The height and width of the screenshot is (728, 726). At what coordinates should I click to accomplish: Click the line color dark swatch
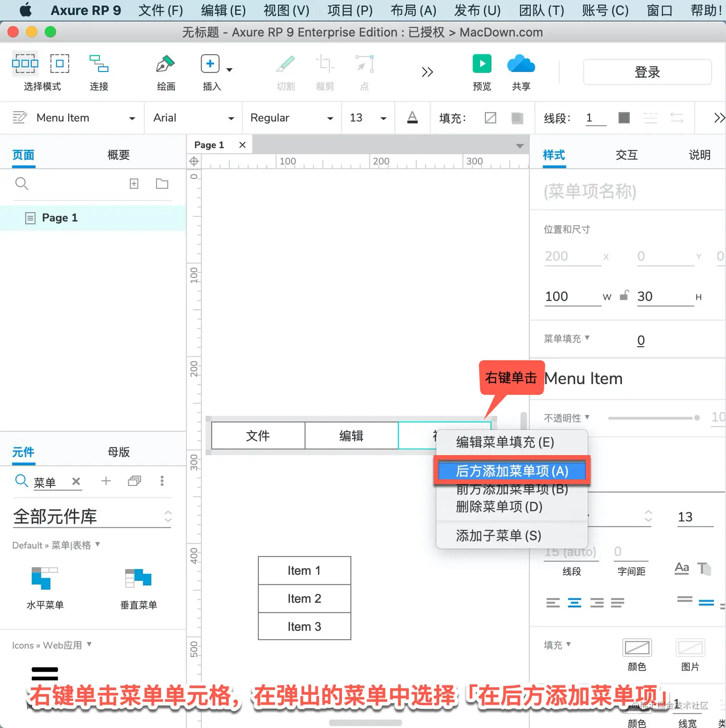(x=624, y=118)
